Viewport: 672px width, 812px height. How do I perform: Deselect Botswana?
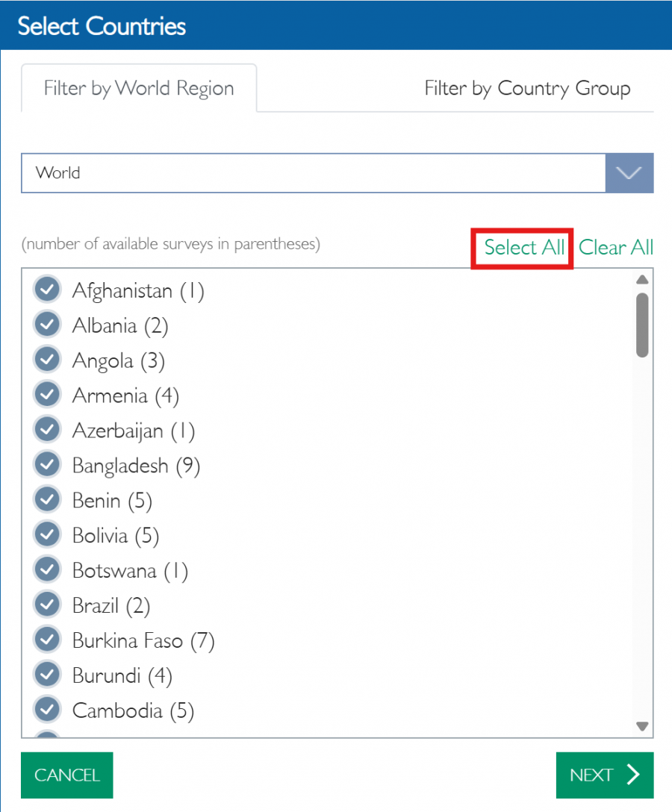pos(46,569)
